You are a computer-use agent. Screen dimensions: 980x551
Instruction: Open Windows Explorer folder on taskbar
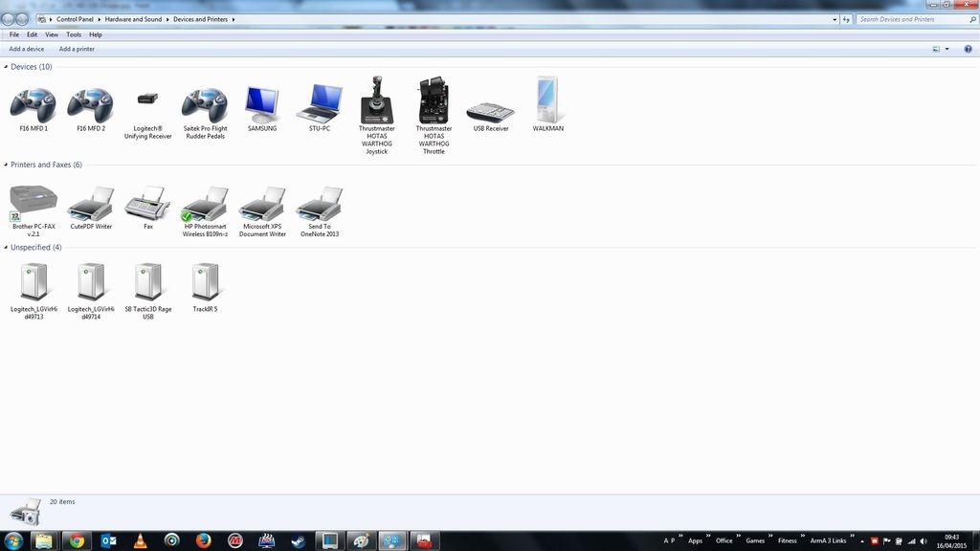click(x=44, y=541)
